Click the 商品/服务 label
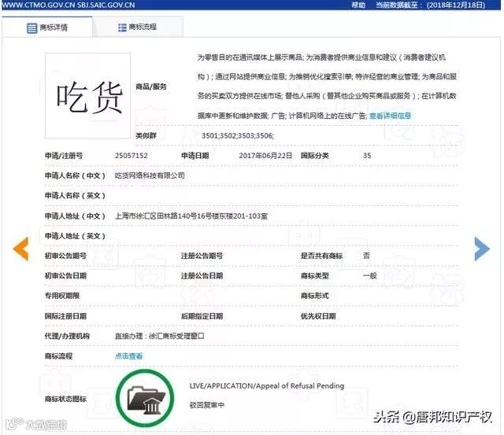The image size is (504, 435). (151, 87)
